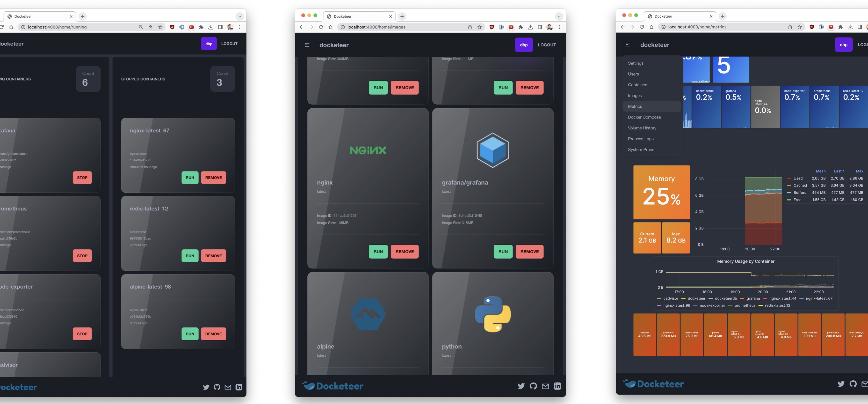The image size is (868, 404).
Task: Open hamburger menu in images window
Action: click(307, 45)
